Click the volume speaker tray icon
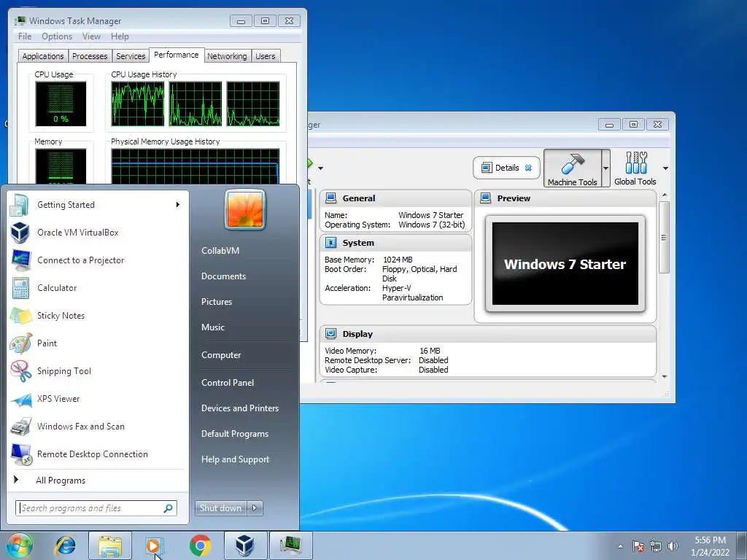747x560 pixels. (673, 546)
